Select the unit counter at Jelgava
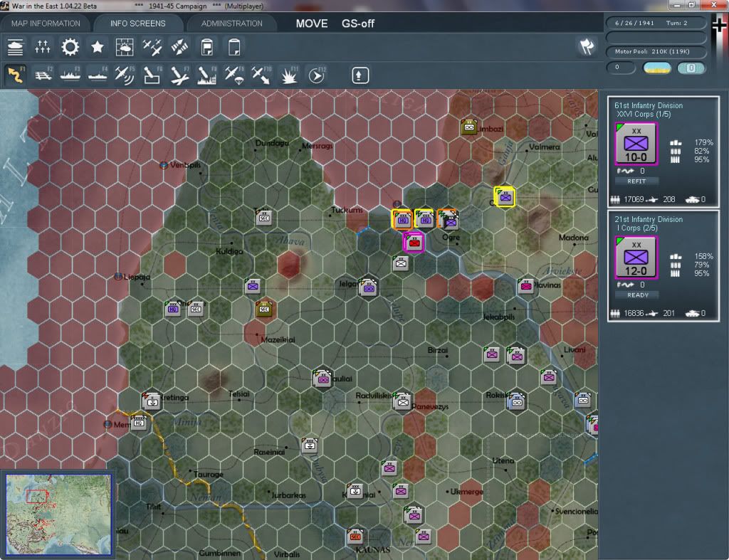This screenshot has height=560, width=729. click(x=368, y=287)
